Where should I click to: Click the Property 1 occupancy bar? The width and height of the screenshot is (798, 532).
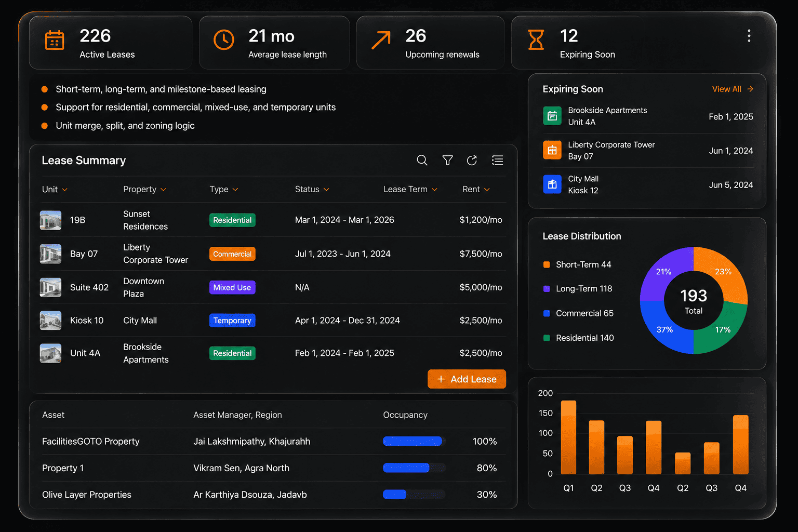tap(414, 468)
